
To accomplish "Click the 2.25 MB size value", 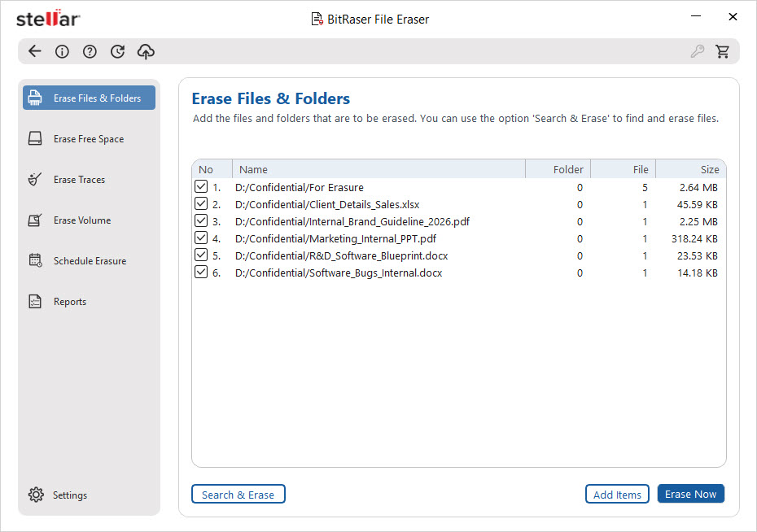I will [x=698, y=221].
